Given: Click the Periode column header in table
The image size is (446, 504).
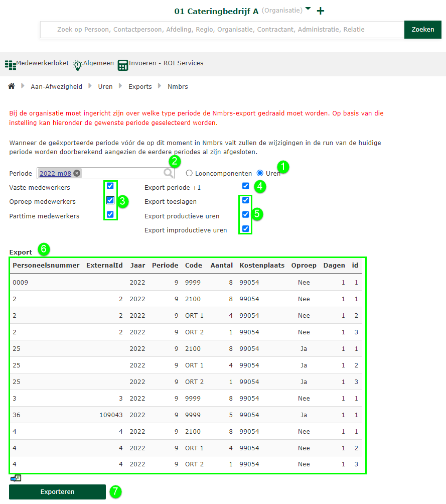Looking at the screenshot, I should [165, 265].
